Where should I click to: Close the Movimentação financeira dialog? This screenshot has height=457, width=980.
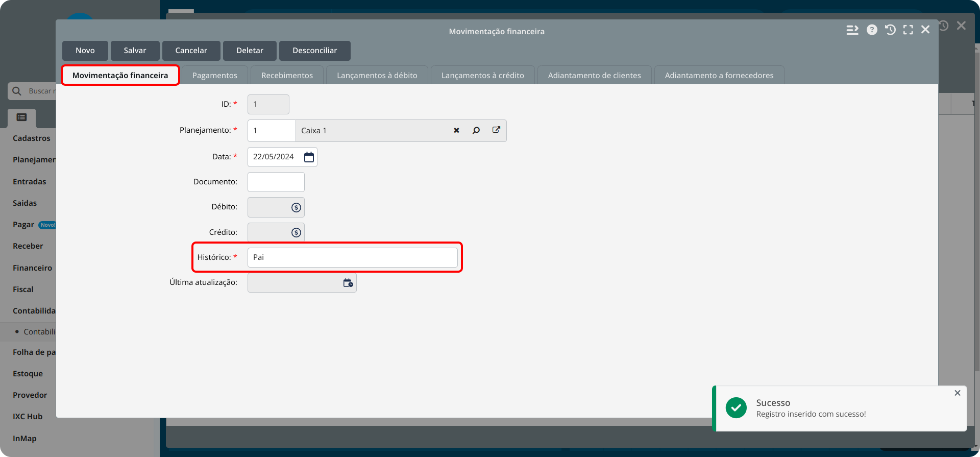click(925, 30)
